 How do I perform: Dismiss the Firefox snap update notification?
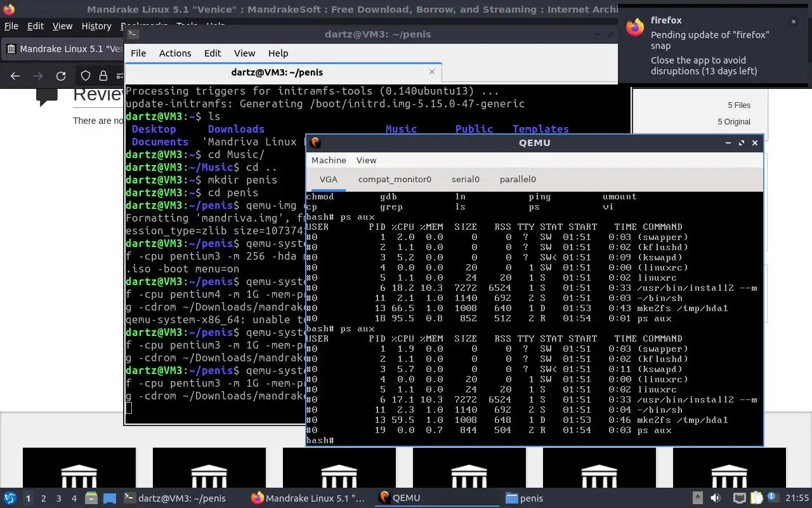(x=793, y=22)
